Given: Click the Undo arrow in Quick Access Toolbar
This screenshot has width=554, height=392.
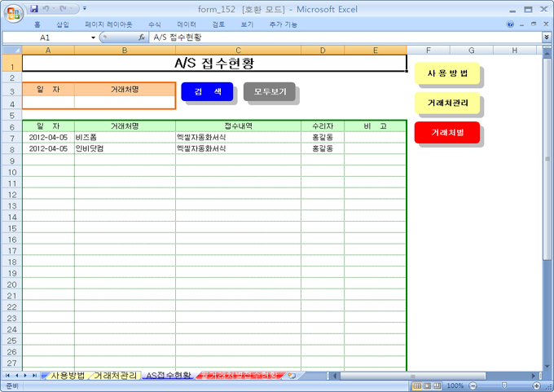Looking at the screenshot, I should (x=47, y=9).
